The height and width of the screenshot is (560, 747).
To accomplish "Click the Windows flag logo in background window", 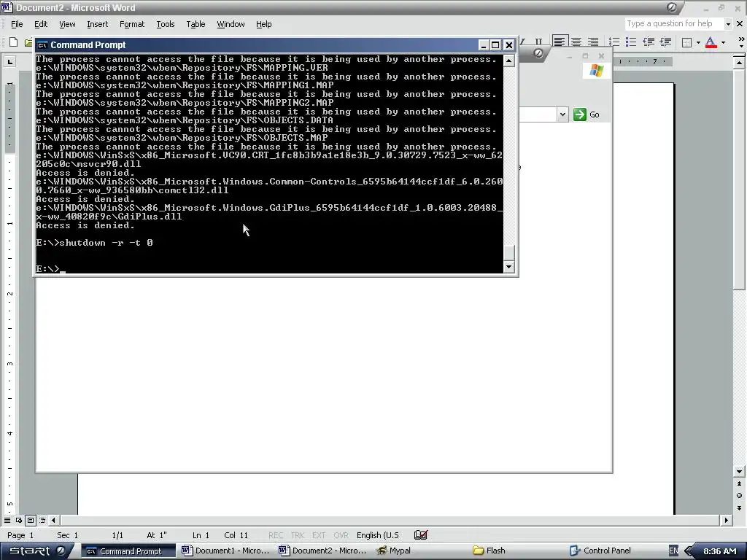I will pyautogui.click(x=596, y=71).
